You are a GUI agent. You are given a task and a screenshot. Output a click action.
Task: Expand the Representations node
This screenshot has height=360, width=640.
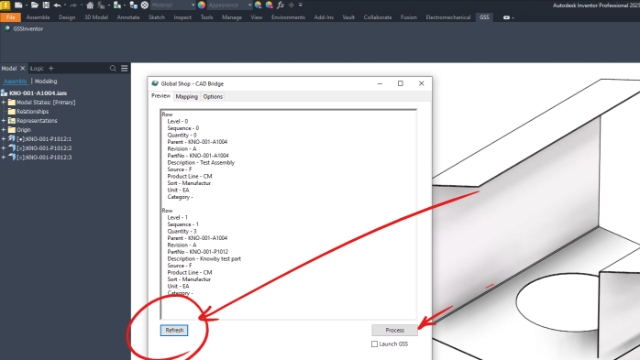tap(4, 120)
